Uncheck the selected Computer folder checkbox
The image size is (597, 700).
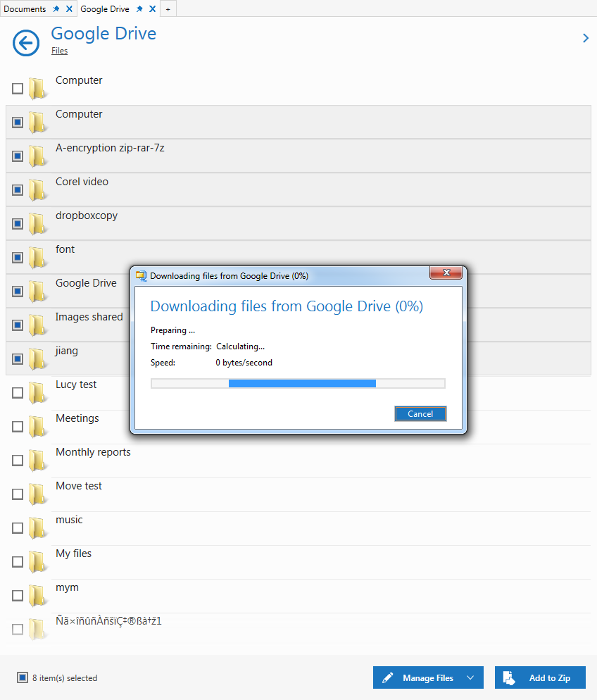point(18,123)
